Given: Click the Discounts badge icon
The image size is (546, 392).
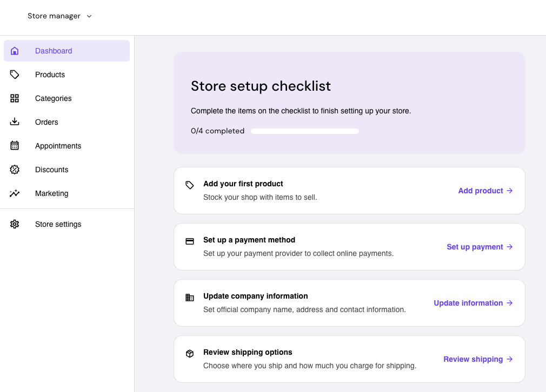Looking at the screenshot, I should click(14, 169).
